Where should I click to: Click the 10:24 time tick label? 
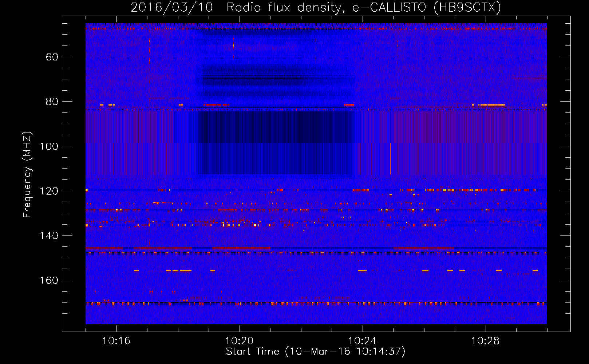pos(363,341)
